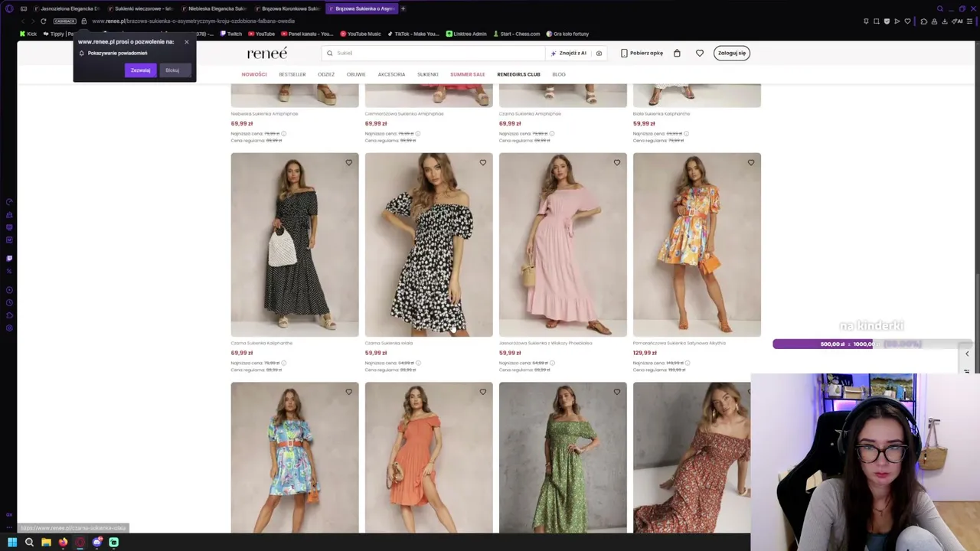Open image search via the camera icon
The image size is (980, 551).
click(599, 53)
